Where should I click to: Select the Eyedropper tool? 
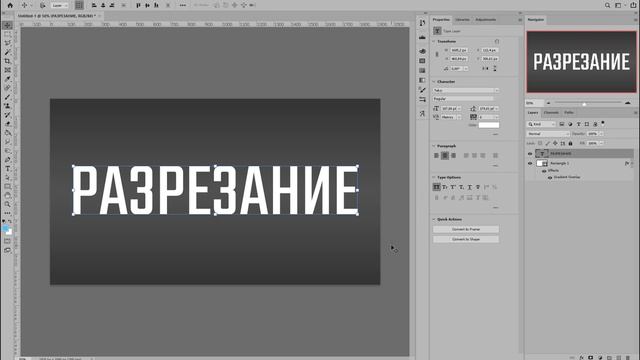(x=7, y=79)
